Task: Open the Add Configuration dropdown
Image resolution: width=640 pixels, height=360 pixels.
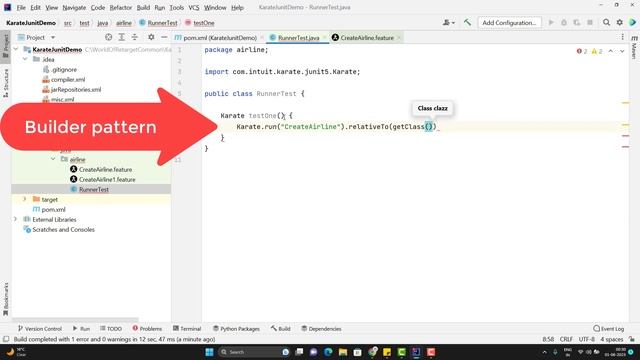Action: coord(509,23)
